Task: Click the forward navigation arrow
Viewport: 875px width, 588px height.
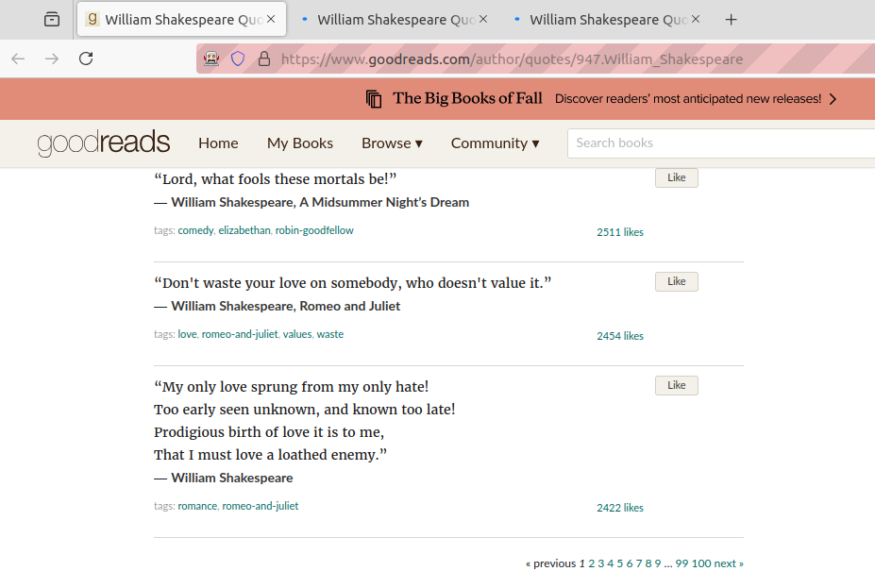Action: pyautogui.click(x=51, y=59)
